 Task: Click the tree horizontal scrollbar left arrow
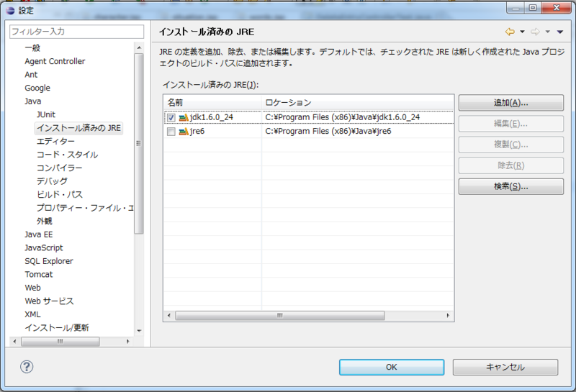(x=14, y=342)
